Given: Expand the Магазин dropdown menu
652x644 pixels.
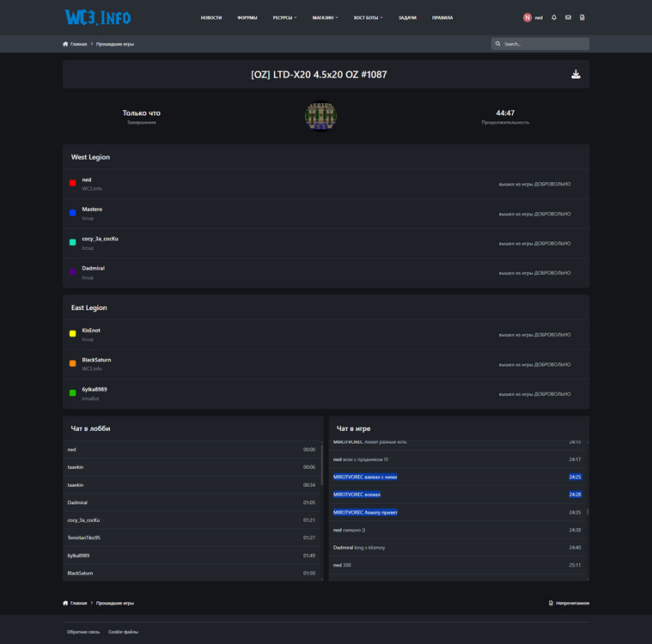Looking at the screenshot, I should (x=325, y=17).
